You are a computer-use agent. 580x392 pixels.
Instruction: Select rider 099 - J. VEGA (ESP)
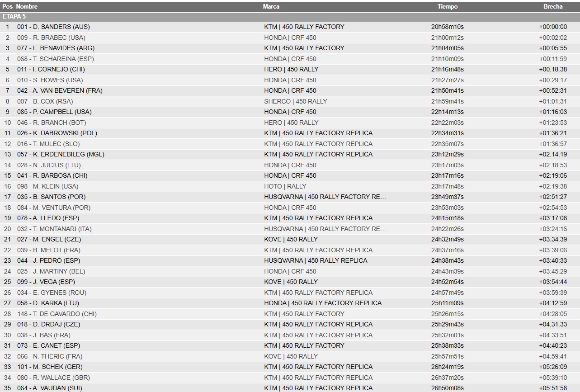point(46,282)
